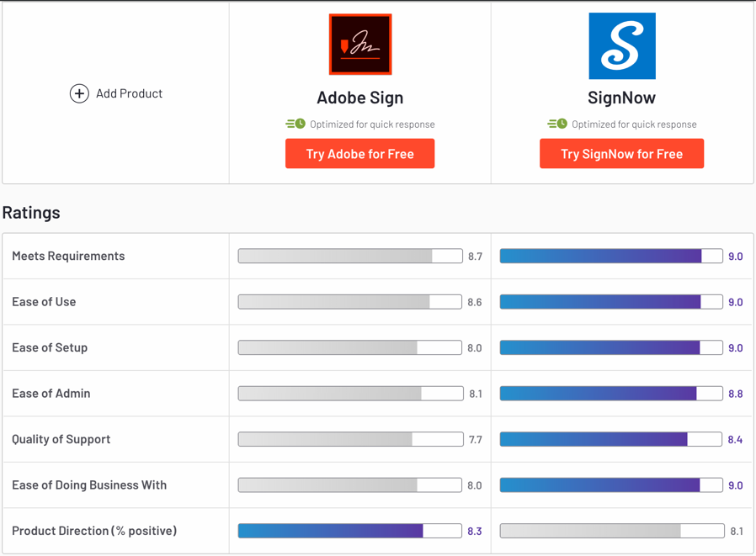Select the Ease of Admin row label

[x=51, y=394]
